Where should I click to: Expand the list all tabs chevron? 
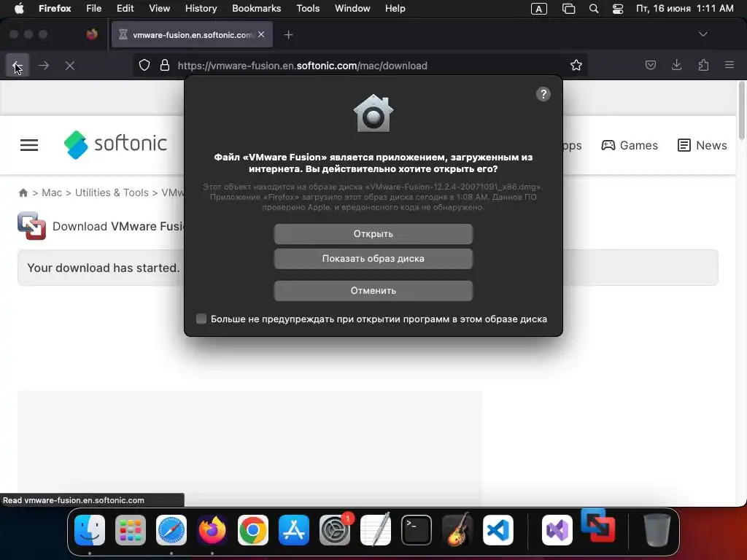tap(703, 34)
